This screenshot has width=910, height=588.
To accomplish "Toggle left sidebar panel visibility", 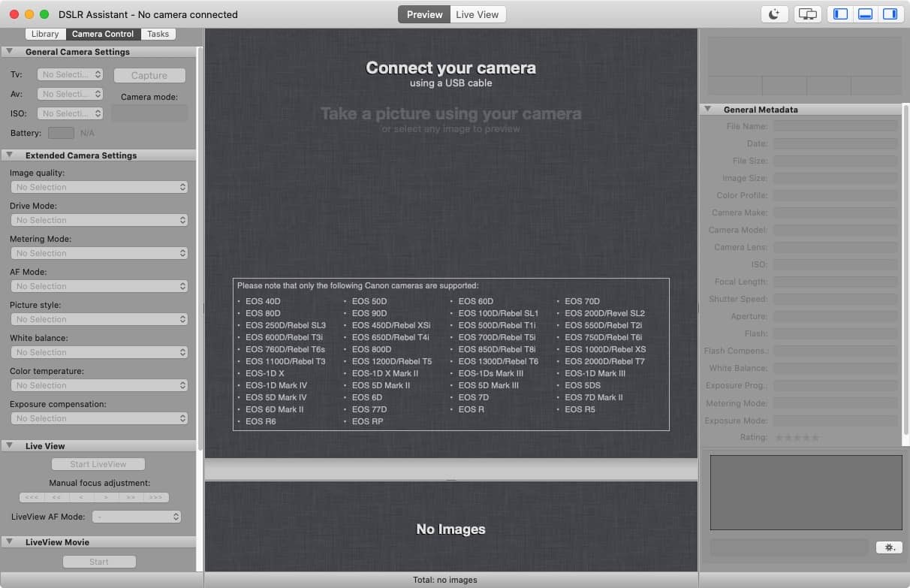I will click(x=841, y=14).
